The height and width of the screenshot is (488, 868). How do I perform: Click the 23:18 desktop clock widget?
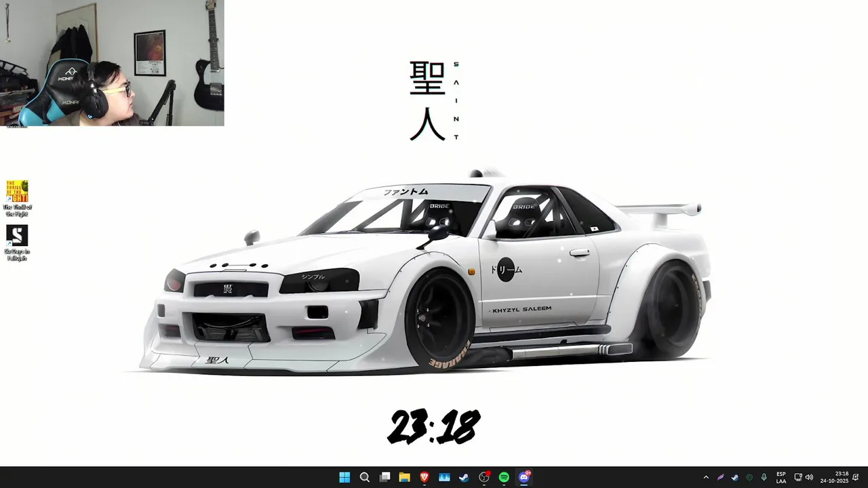[x=434, y=427]
